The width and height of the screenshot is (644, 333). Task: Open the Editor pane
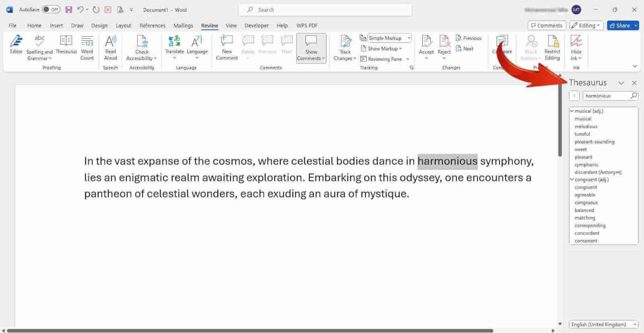(x=16, y=48)
